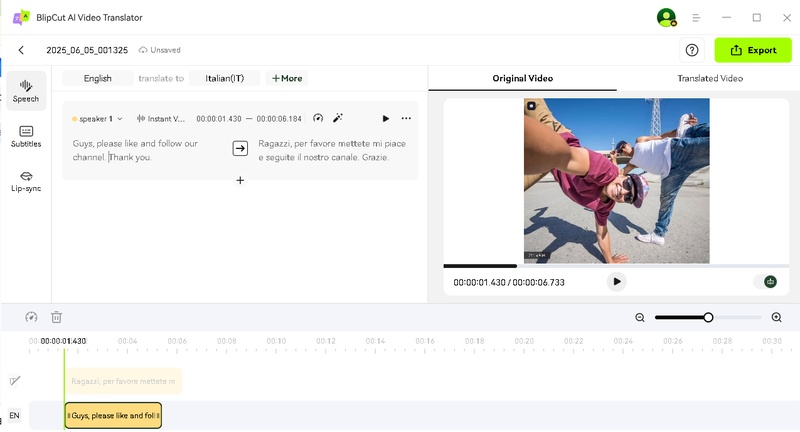Open the Lip-sync panel

click(26, 181)
